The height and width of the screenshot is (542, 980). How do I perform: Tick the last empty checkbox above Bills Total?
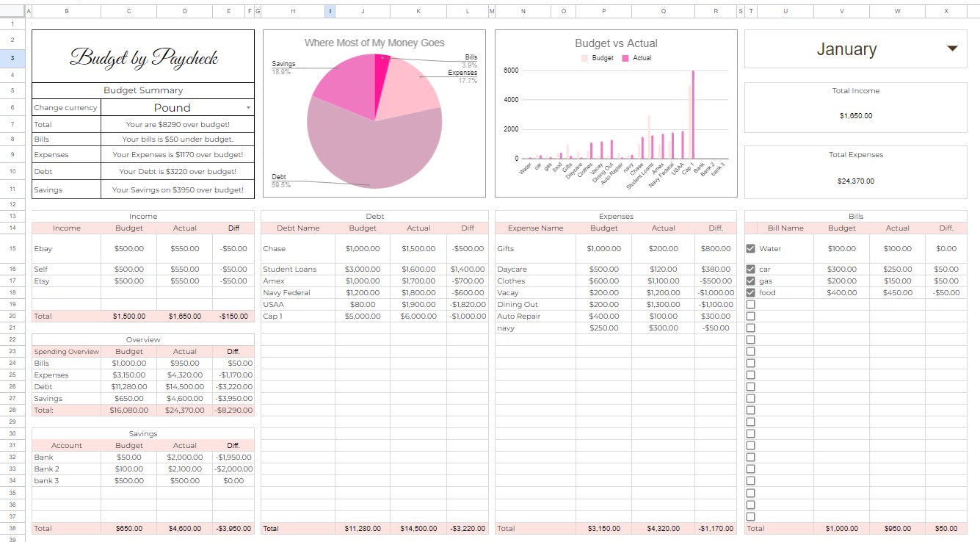coord(750,516)
